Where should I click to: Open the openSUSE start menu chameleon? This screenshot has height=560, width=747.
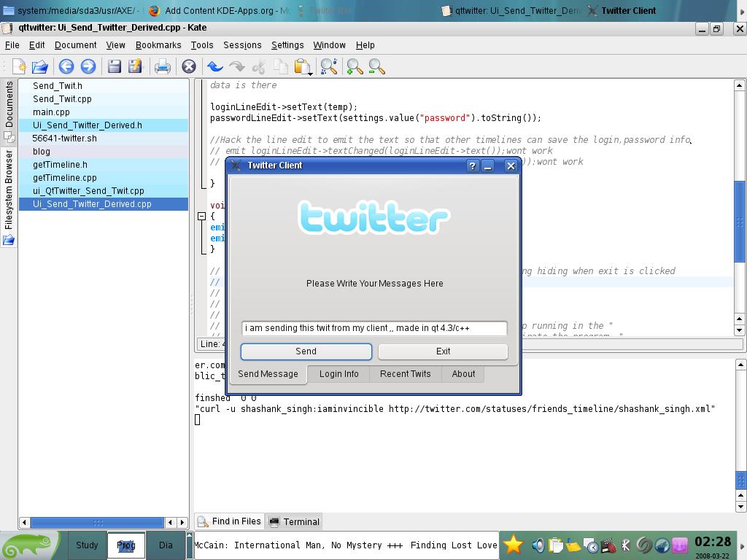28,545
